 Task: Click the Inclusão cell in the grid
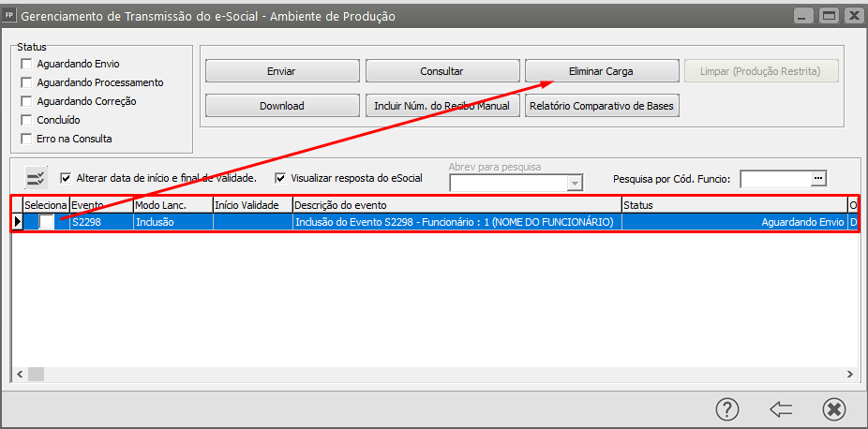click(173, 222)
